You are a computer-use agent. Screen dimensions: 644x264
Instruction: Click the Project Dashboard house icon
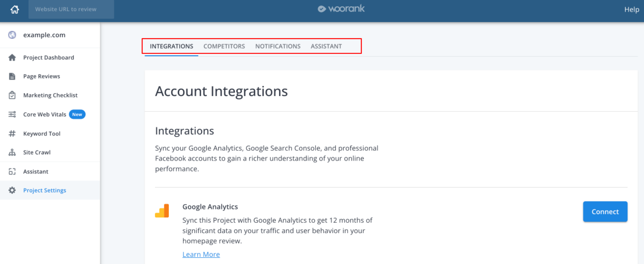tap(12, 58)
